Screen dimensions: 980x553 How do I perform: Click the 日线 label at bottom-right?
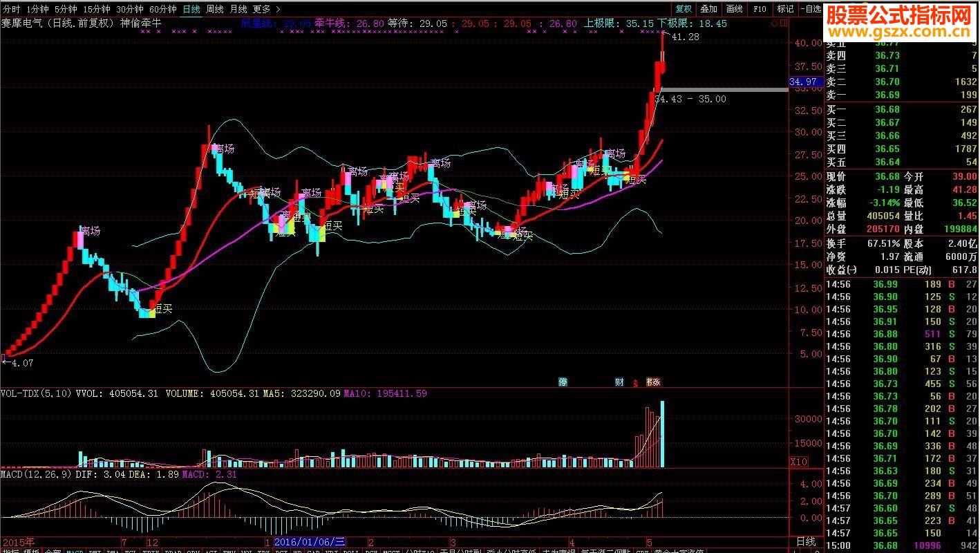tap(806, 541)
